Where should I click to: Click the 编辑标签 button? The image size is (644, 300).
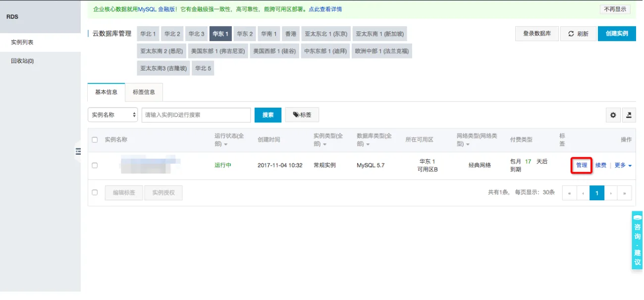click(x=124, y=192)
